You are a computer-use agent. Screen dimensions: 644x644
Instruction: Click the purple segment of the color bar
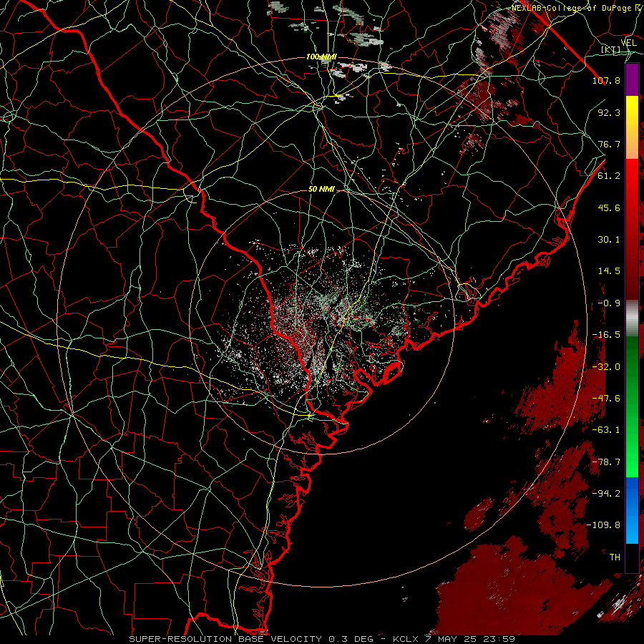pos(632,79)
